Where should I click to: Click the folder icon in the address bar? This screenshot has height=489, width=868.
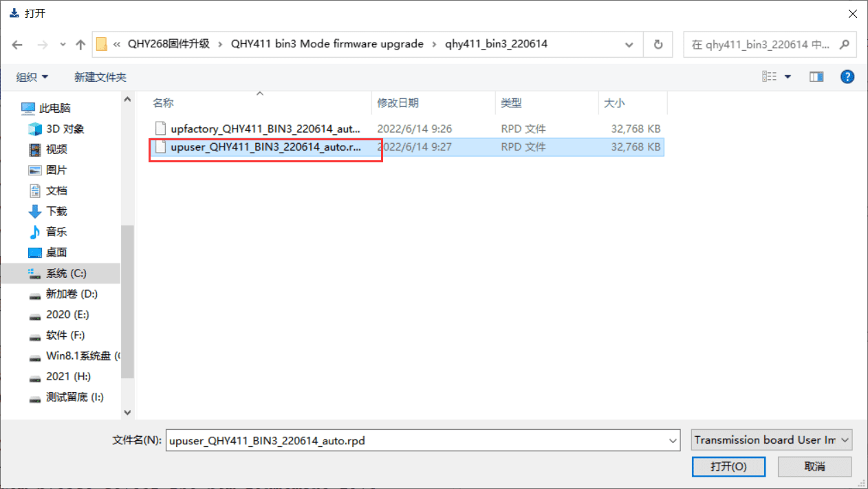click(x=101, y=44)
